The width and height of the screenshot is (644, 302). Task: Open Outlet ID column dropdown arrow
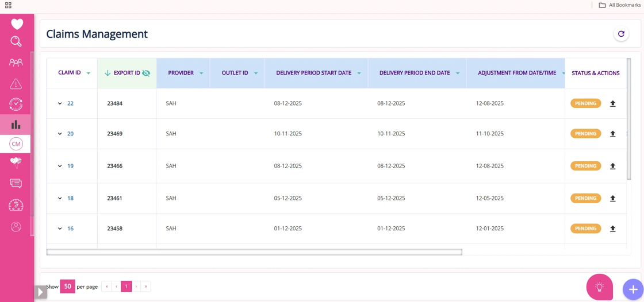[x=256, y=73]
